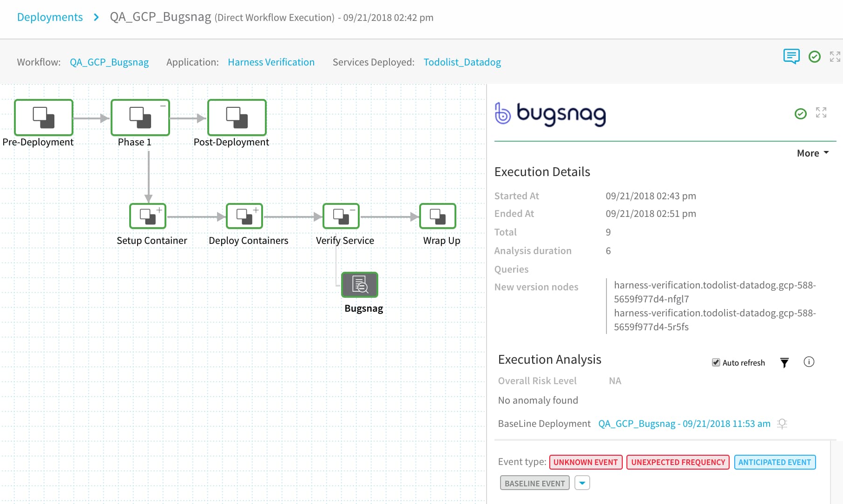Toggle the UNKNOWN EVENT filter tag
Screen dimensions: 843x504
586,462
